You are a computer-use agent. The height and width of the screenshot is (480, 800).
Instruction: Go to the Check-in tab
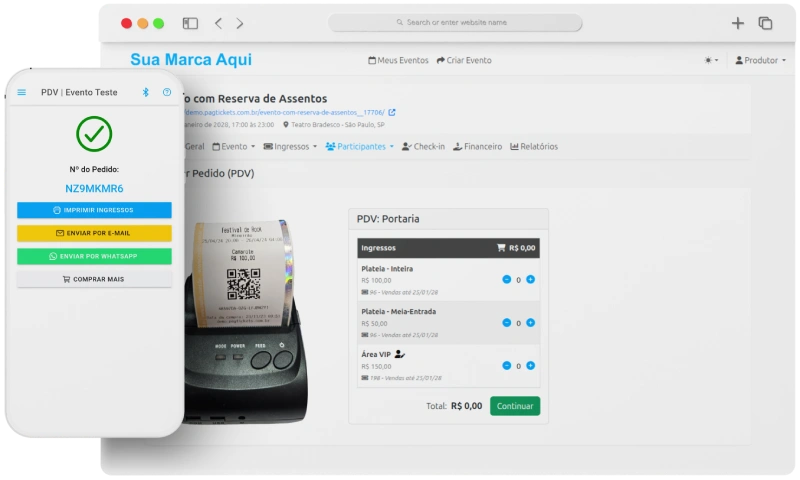(423, 146)
